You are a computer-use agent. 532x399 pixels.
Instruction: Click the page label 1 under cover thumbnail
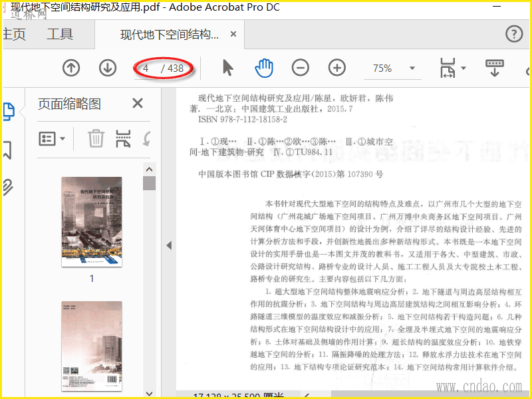point(92,279)
